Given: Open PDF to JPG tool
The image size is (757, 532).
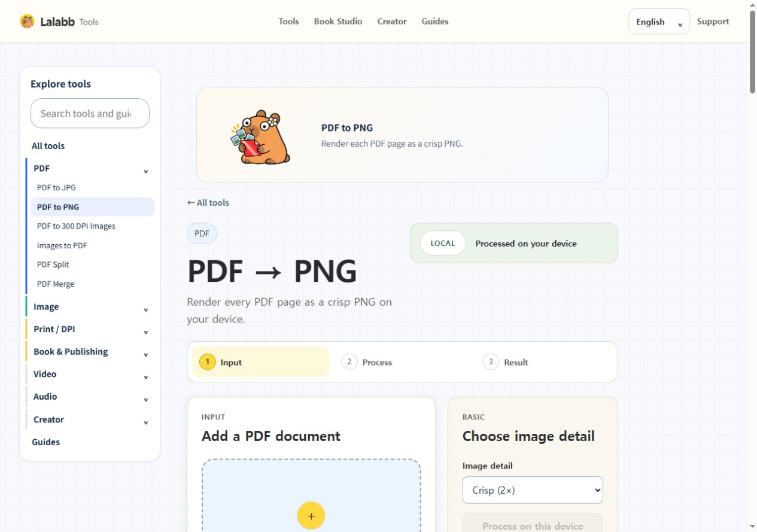Looking at the screenshot, I should (56, 187).
